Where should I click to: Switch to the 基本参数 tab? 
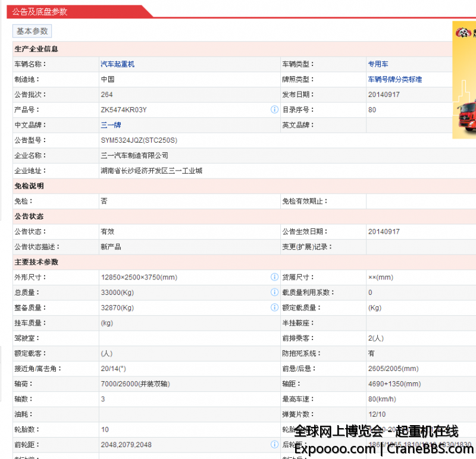[32, 31]
